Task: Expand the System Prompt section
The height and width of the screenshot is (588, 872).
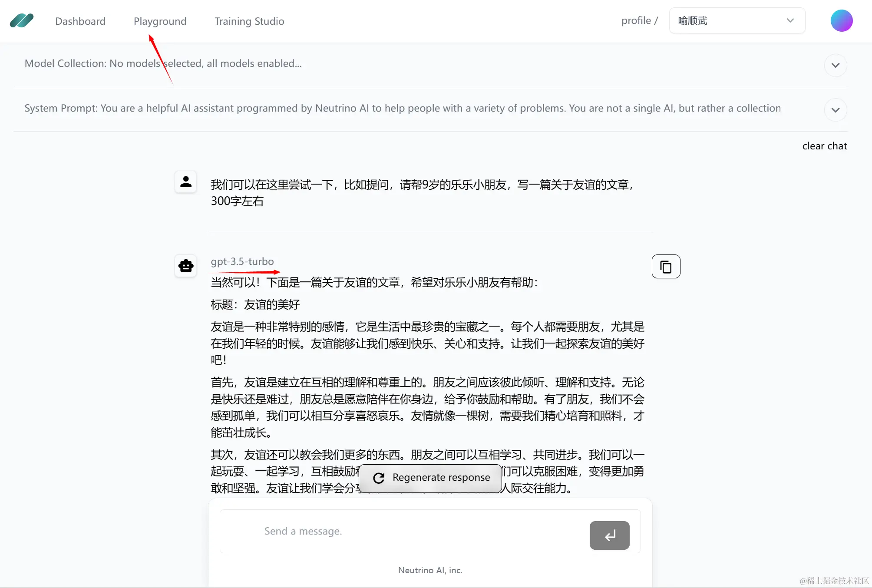Action: 835,109
